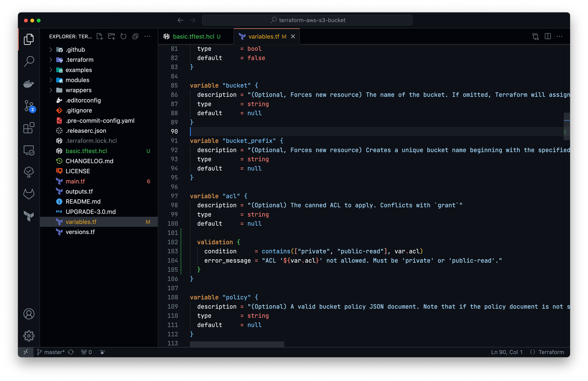Change language mode via Terraform status bar item
The image size is (588, 381).
point(551,352)
